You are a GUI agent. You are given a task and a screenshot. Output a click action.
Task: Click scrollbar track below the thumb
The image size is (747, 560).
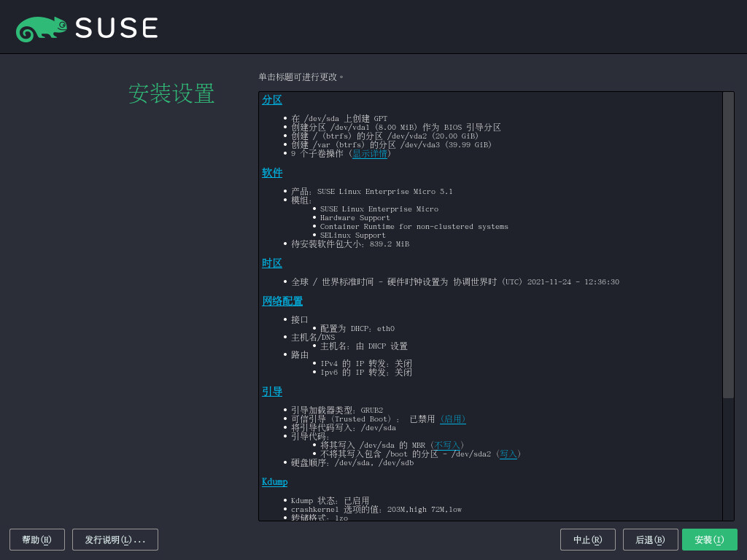click(x=728, y=459)
